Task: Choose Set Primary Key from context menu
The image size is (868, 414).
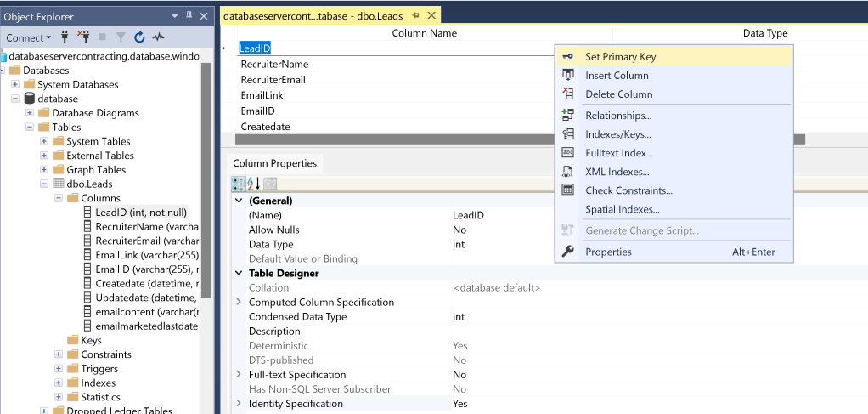Action: 674,56
